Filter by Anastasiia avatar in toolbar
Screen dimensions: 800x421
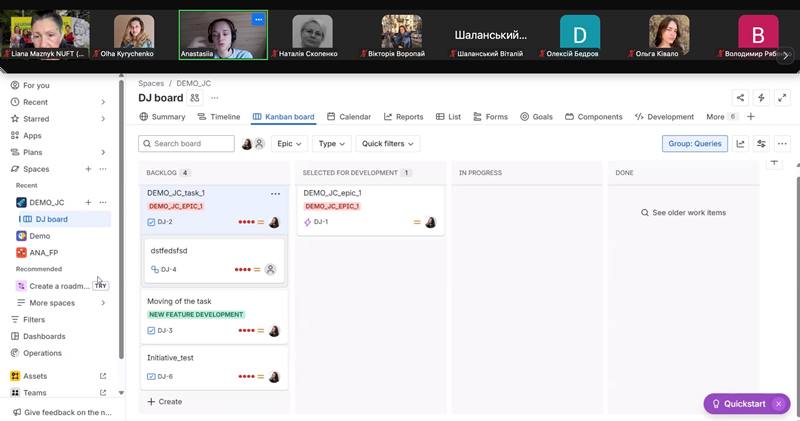coord(247,144)
